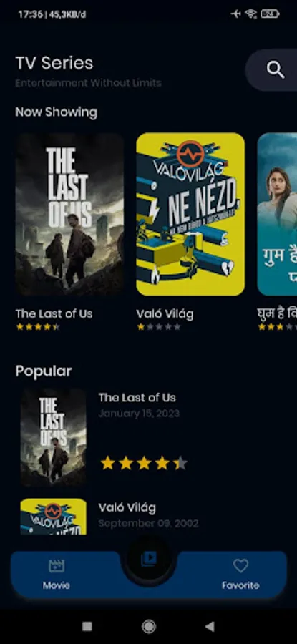Open search with the magnifier icon
Image resolution: width=297 pixels, height=644 pixels.
click(276, 70)
